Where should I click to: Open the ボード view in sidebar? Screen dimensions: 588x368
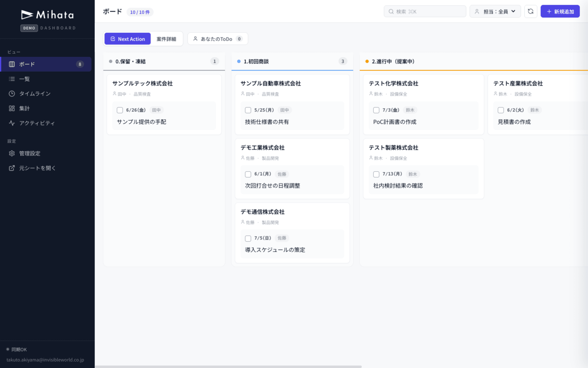point(46,64)
